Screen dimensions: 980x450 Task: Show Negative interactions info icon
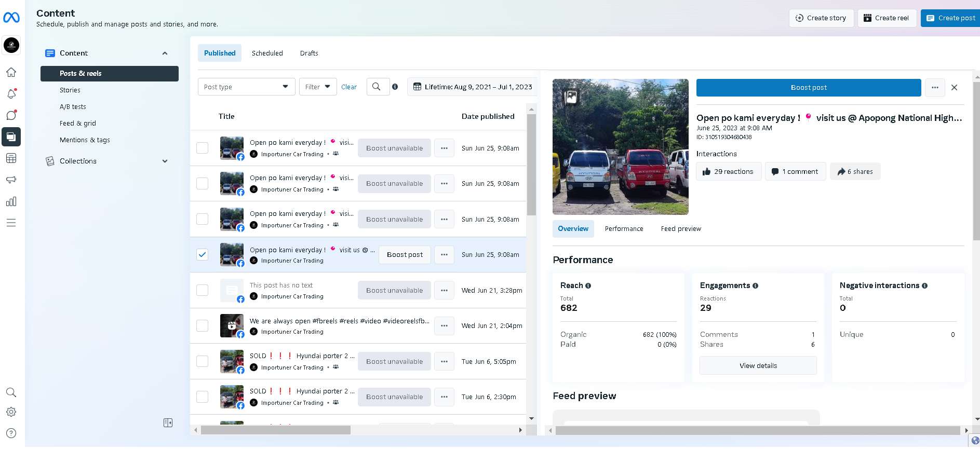click(x=925, y=286)
